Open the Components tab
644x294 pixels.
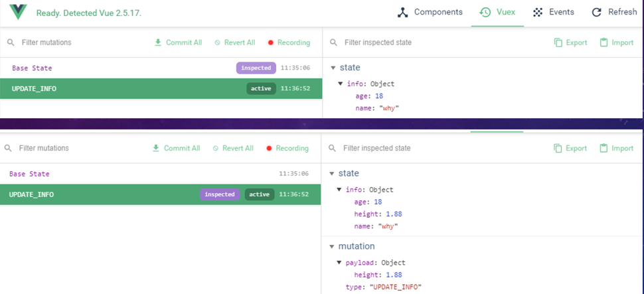pos(430,12)
